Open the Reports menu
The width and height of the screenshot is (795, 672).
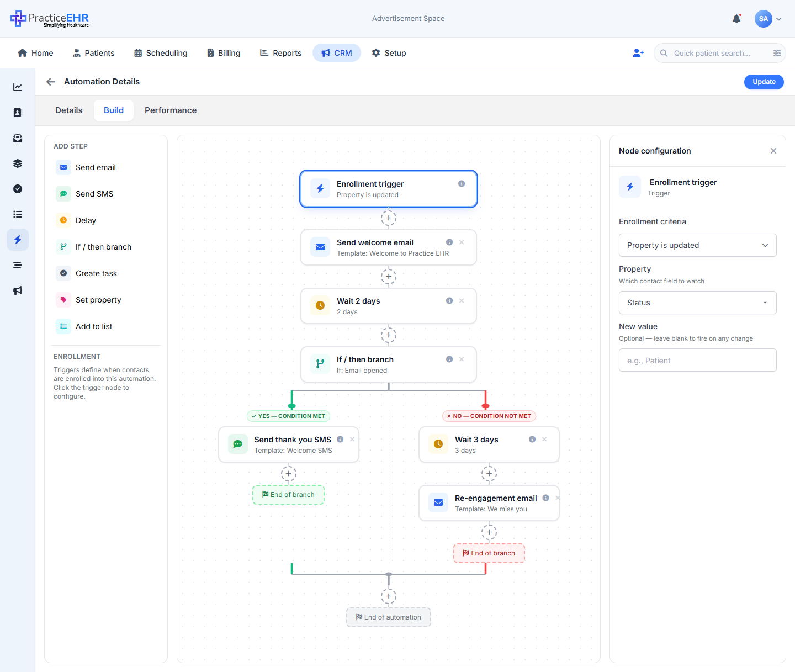click(280, 53)
